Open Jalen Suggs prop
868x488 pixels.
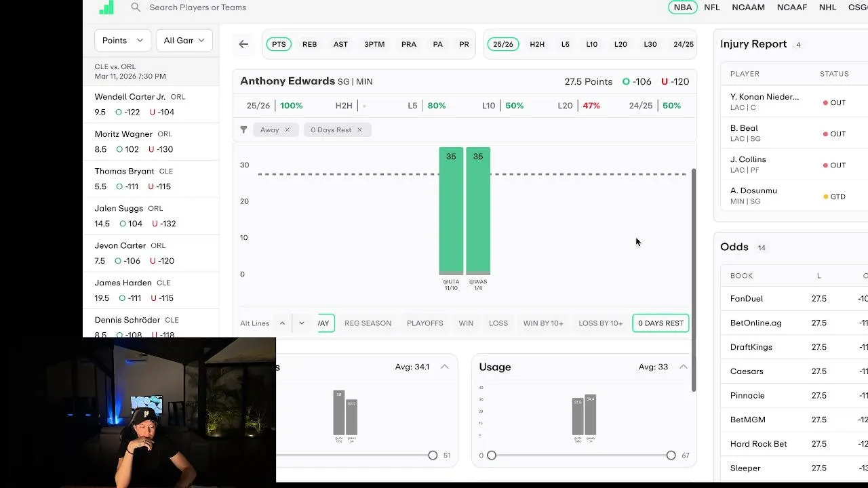tap(151, 216)
